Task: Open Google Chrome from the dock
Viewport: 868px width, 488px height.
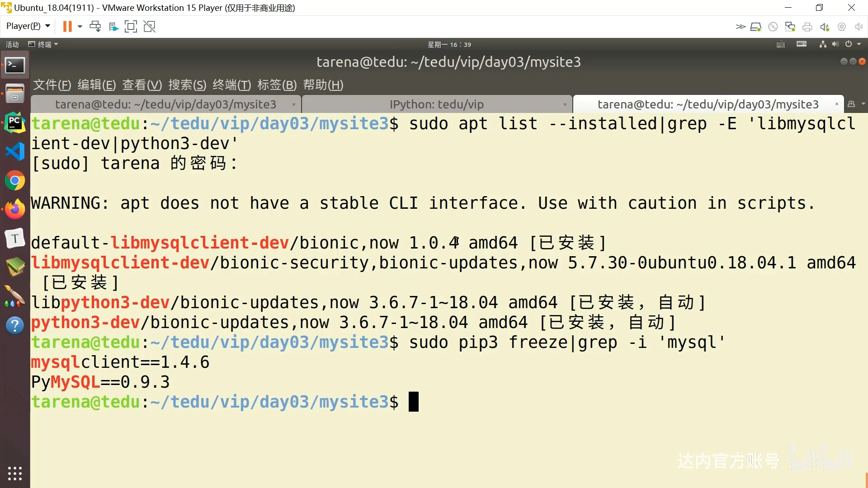Action: pos(15,181)
